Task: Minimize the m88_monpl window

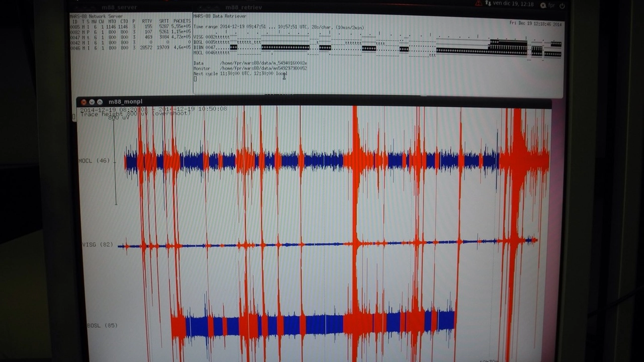Action: [92, 102]
